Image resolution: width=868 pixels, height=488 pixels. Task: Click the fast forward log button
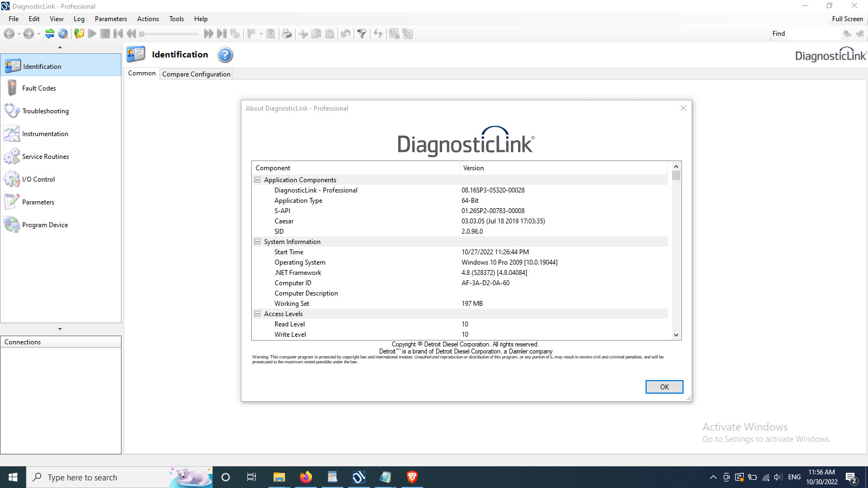point(208,34)
